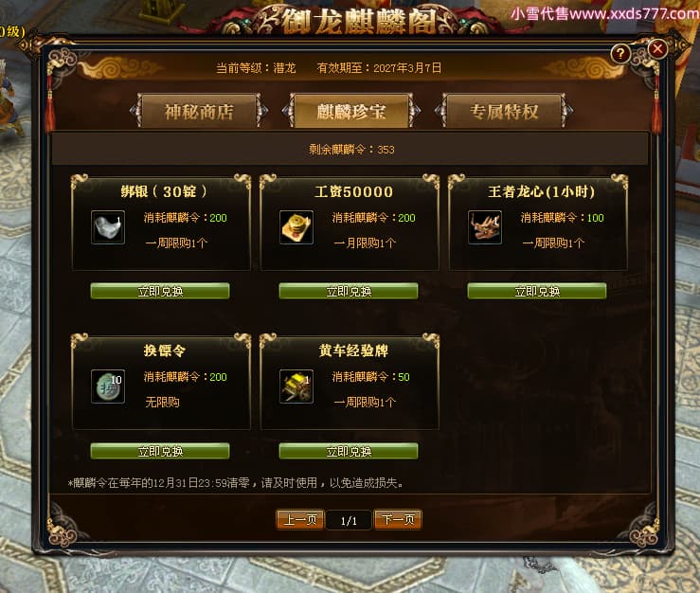Open help with the question mark icon
The height and width of the screenshot is (593, 700).
pos(620,54)
